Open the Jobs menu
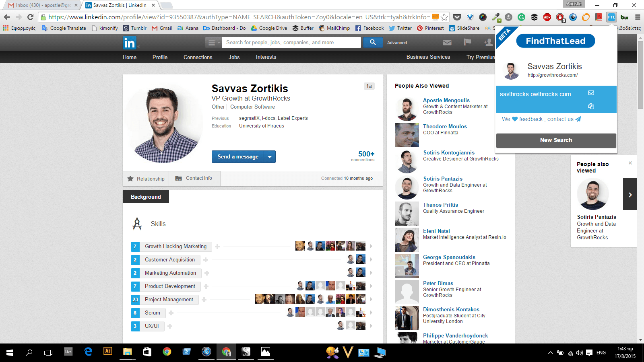The image size is (644, 362). coord(234,57)
